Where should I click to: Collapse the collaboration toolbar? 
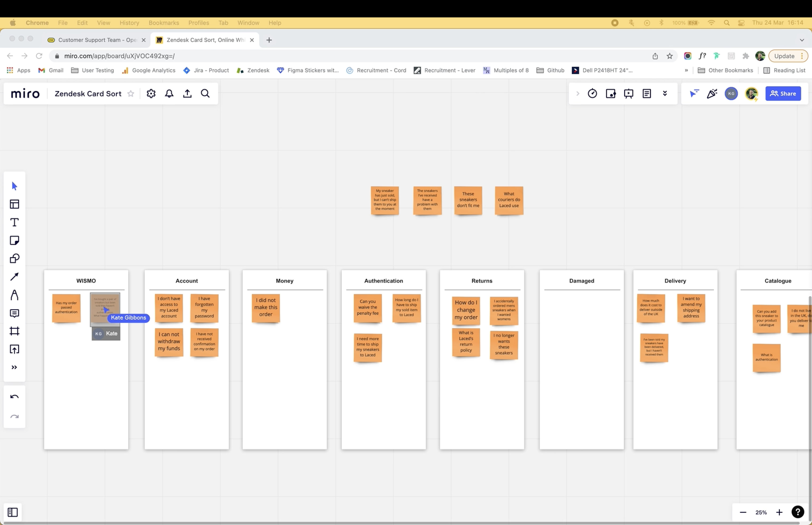pos(578,93)
